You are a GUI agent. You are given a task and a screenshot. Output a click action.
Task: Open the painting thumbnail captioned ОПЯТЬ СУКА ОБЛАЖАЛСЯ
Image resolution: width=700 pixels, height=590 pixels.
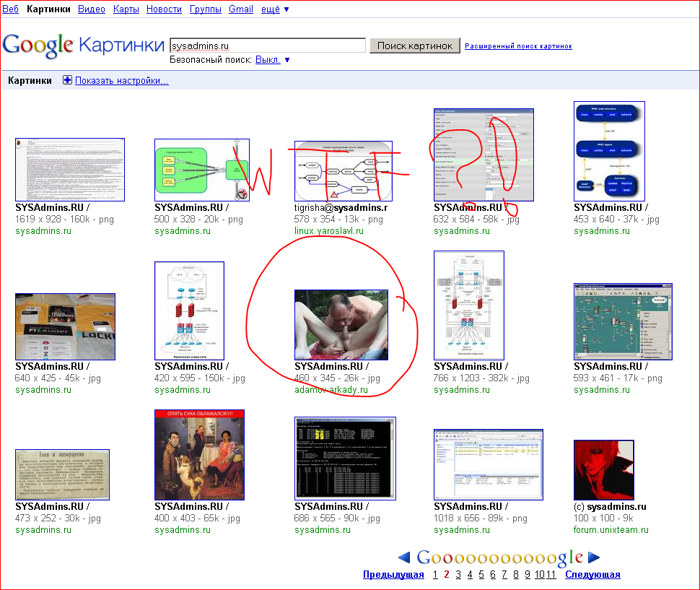click(x=200, y=455)
